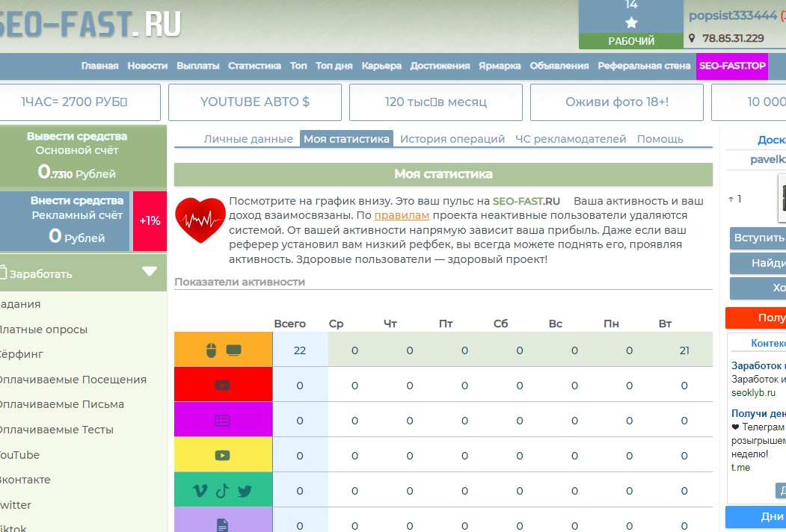Click the video icon in red row
This screenshot has width=786, height=532.
point(222,386)
